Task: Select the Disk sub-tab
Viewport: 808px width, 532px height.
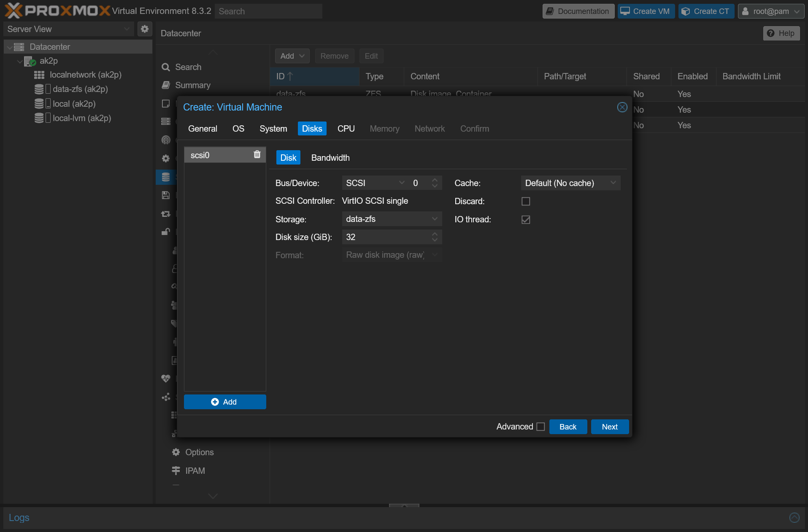Action: (x=288, y=158)
